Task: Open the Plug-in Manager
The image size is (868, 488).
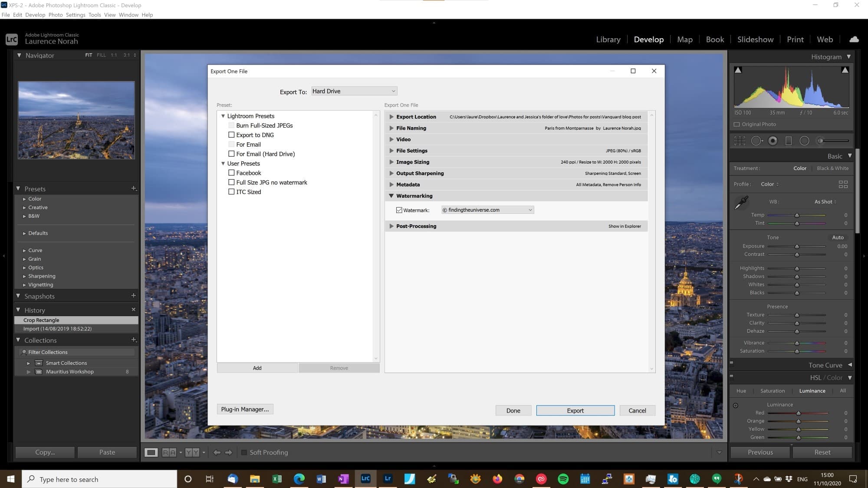Action: click(x=245, y=409)
